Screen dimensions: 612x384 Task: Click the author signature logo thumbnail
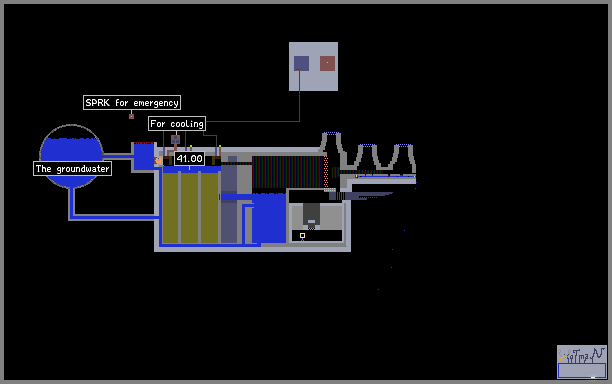point(582,362)
